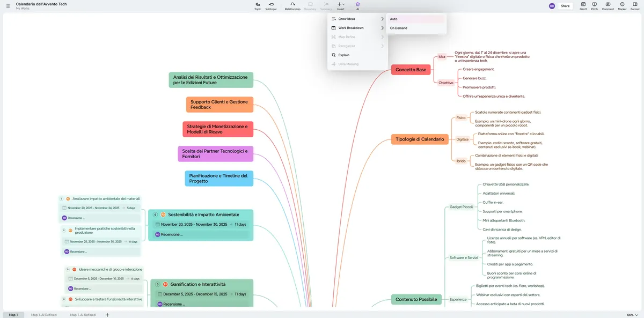Image resolution: width=644 pixels, height=318 pixels.
Task: Open the AI toolbar menu
Action: 357,6
